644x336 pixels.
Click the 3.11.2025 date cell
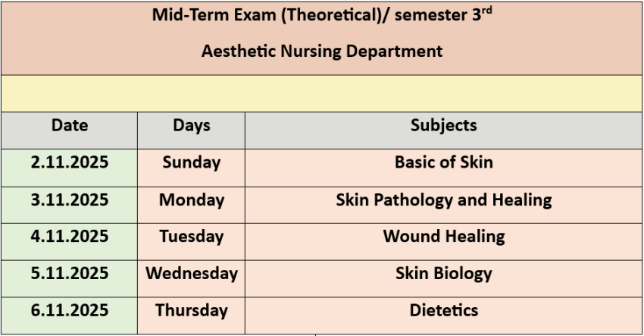click(70, 200)
